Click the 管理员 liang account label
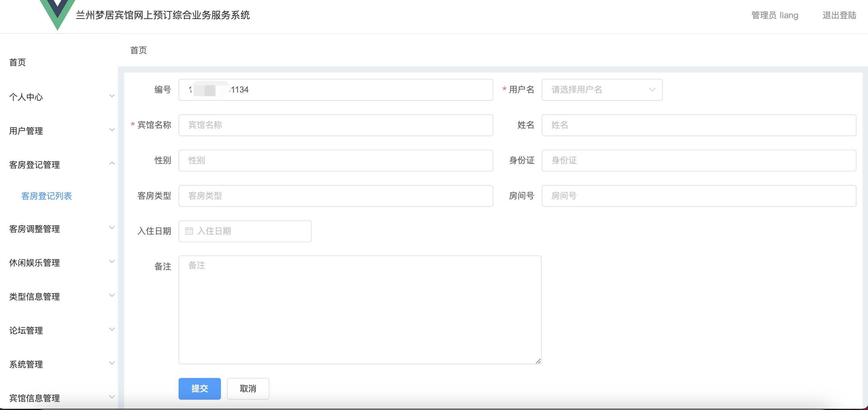Screen dimensions: 868x410 click(x=775, y=15)
